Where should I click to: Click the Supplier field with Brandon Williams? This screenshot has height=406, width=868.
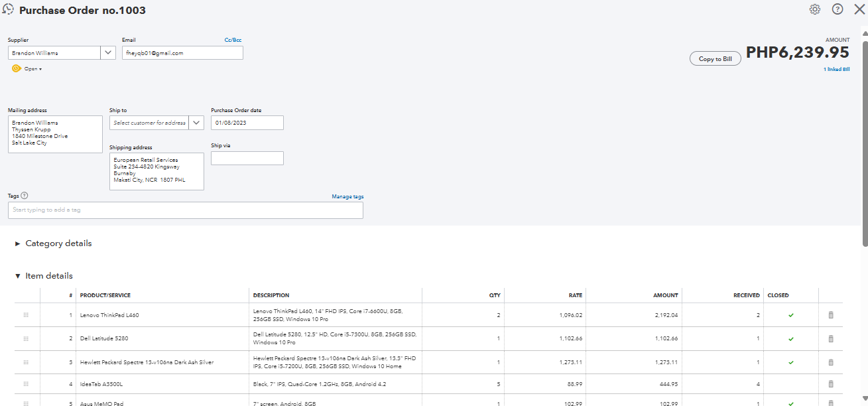pyautogui.click(x=54, y=52)
